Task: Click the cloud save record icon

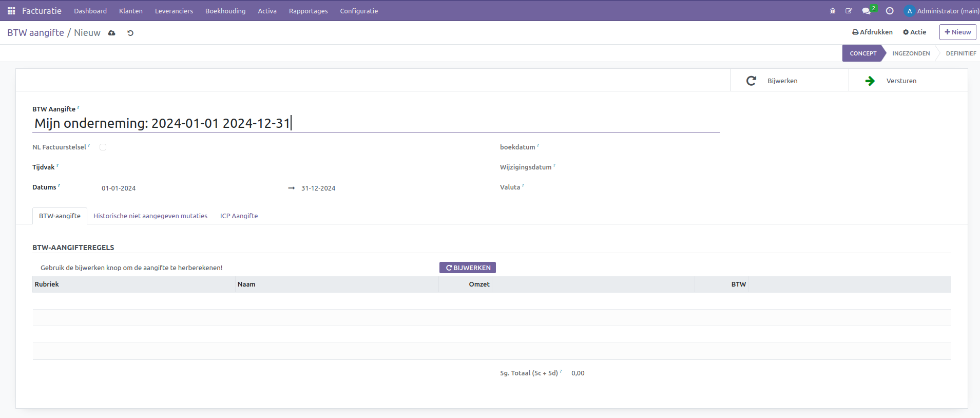Action: click(112, 33)
